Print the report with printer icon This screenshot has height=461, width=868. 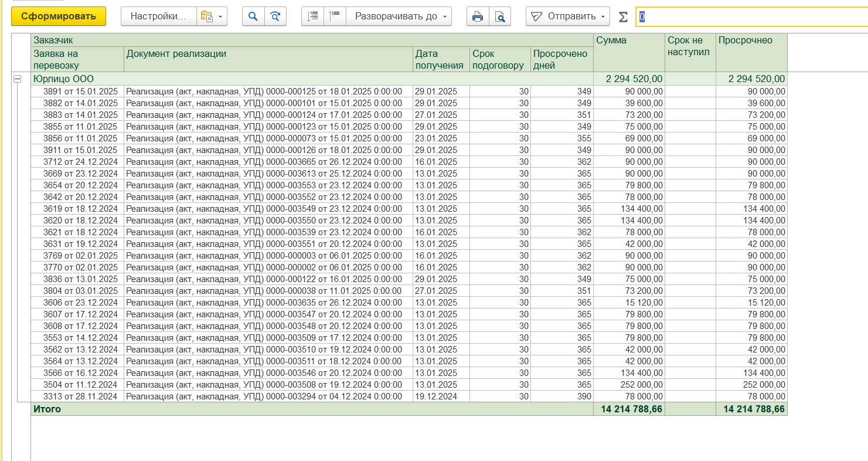coord(478,16)
